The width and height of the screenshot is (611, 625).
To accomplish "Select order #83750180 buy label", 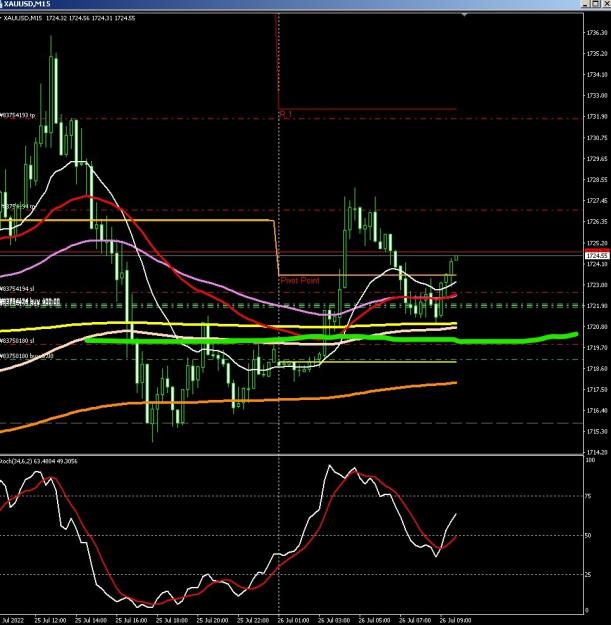I will point(27,356).
